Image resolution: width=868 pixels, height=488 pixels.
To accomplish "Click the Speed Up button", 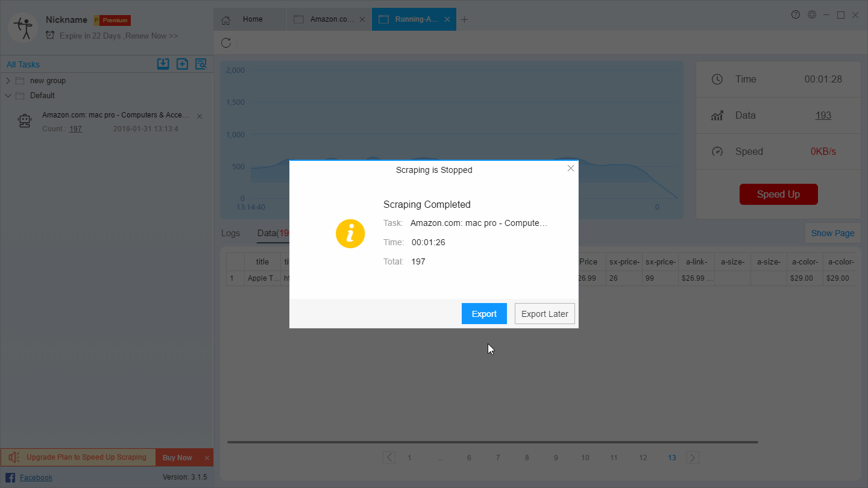I will click(x=779, y=194).
